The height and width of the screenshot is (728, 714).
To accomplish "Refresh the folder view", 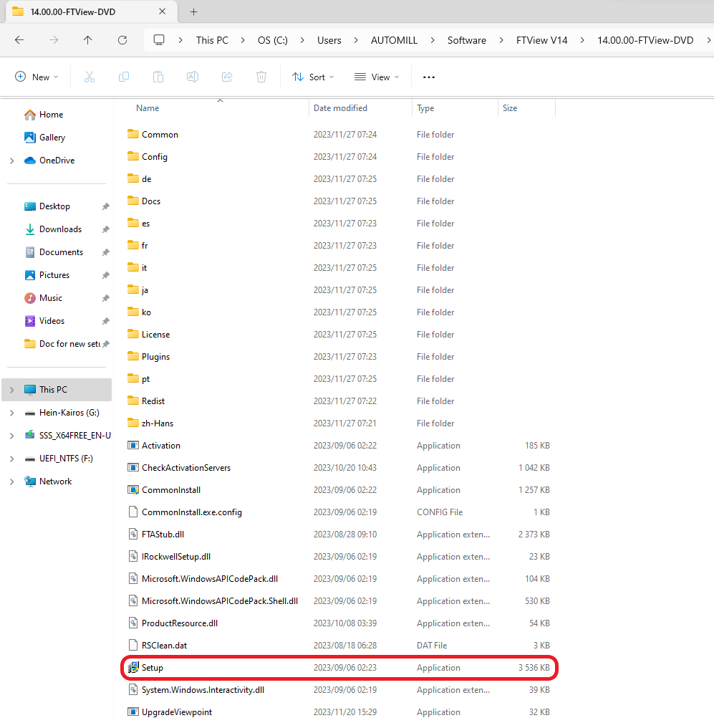I will click(x=122, y=40).
